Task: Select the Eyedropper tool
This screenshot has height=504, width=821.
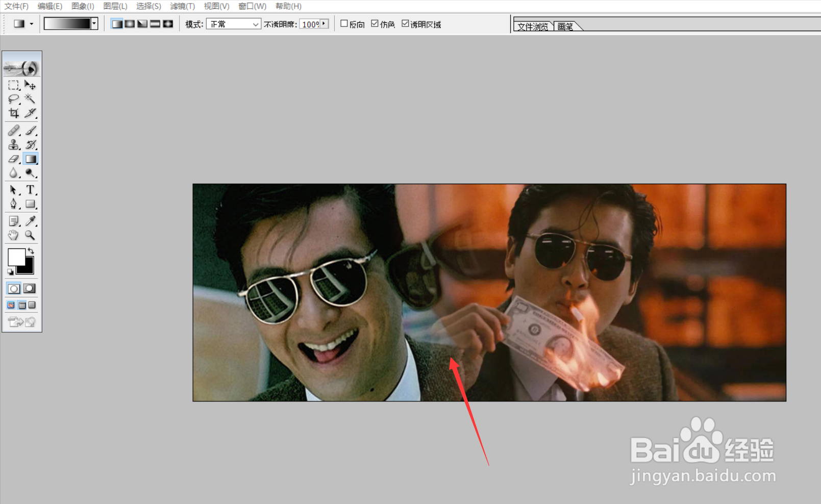Action: [x=30, y=221]
